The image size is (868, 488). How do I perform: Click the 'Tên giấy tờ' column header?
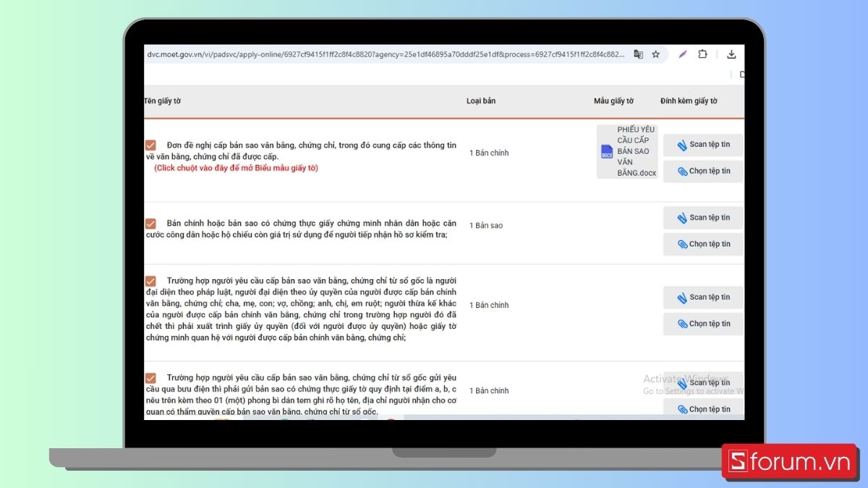tap(162, 101)
